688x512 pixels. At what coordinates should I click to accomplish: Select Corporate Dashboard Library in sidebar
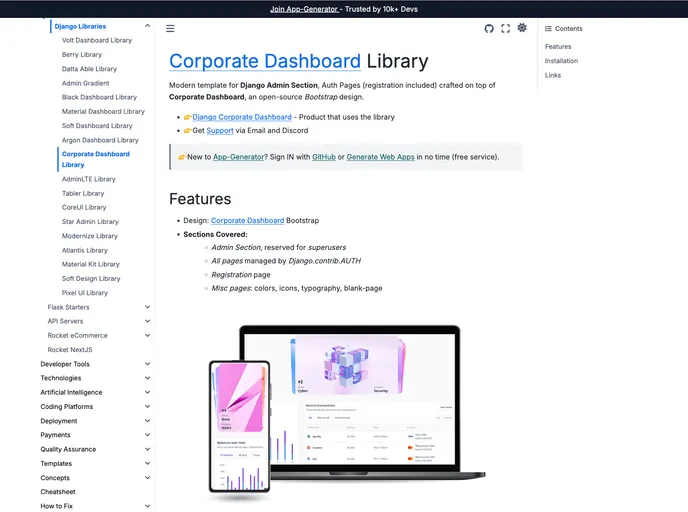pos(96,159)
